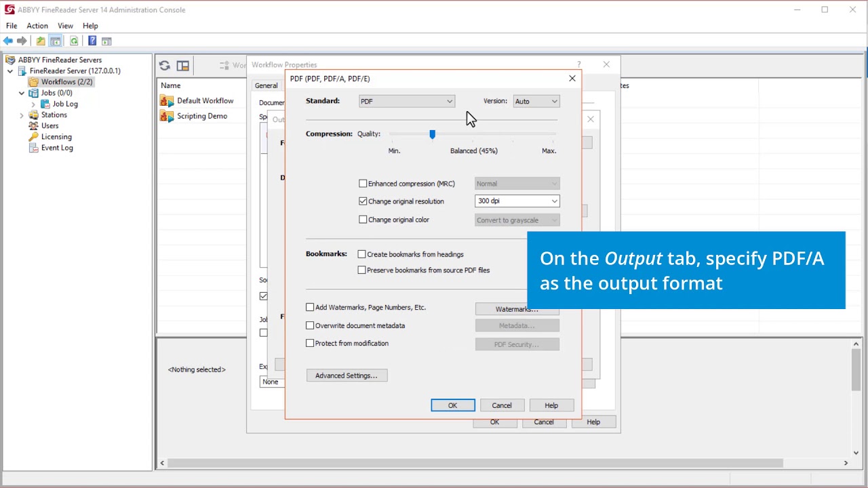
Task: Open the View menu
Action: point(65,26)
